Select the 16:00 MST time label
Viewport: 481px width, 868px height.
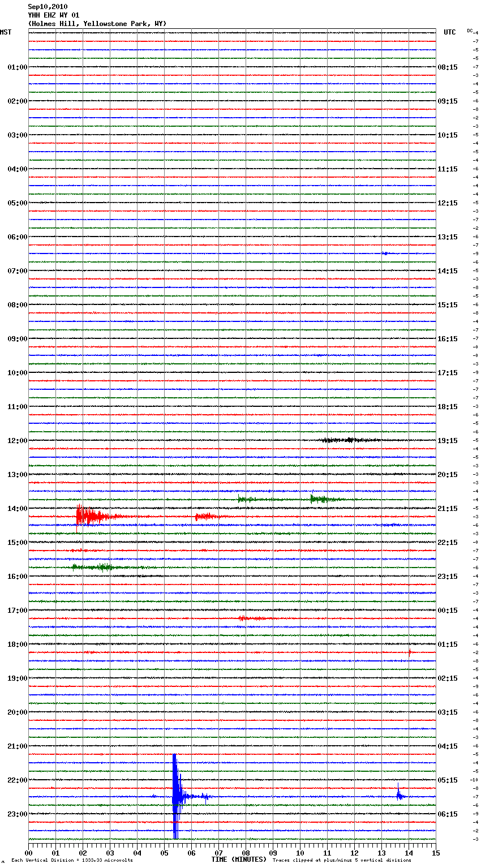pyautogui.click(x=17, y=577)
